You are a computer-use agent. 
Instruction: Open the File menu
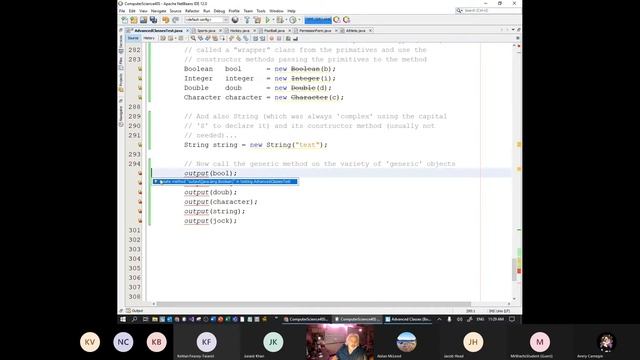click(x=122, y=11)
